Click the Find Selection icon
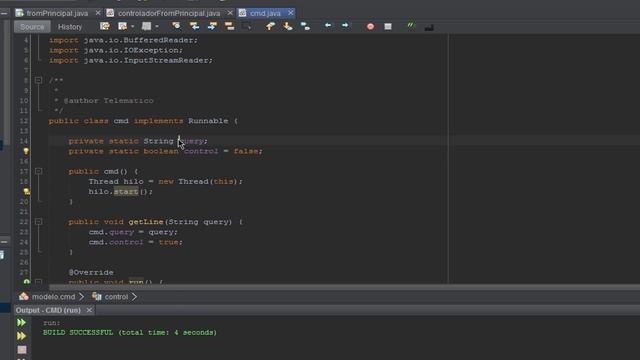The width and height of the screenshot is (640, 360). [x=176, y=27]
